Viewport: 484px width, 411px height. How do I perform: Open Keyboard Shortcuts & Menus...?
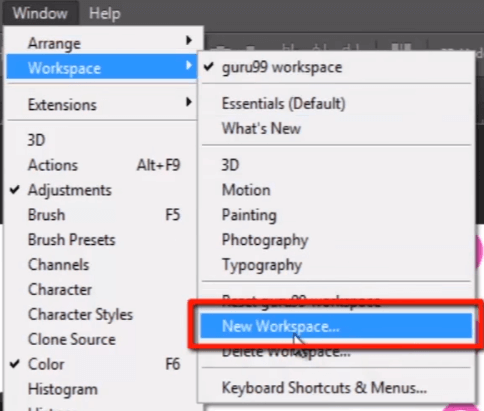click(336, 388)
